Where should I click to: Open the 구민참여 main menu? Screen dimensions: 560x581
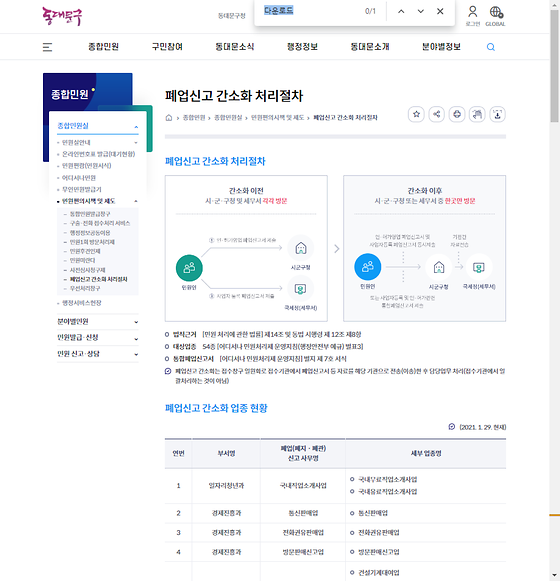coord(167,47)
